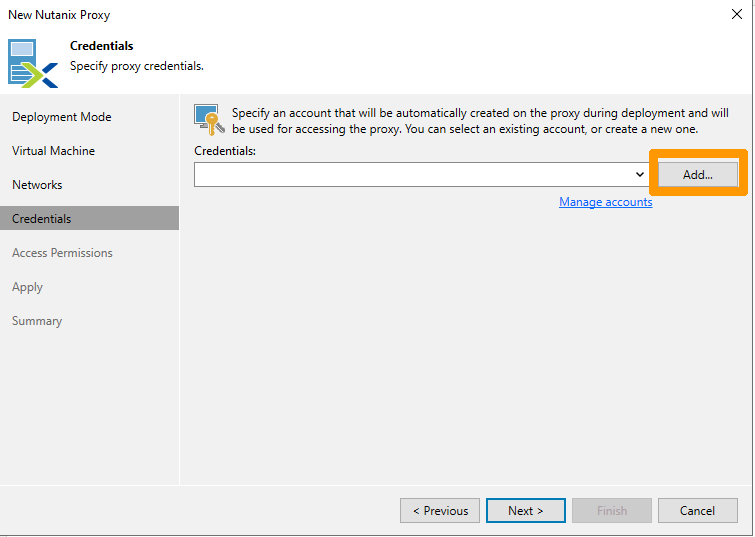Click the < Previous button
755x537 pixels.
click(x=440, y=511)
